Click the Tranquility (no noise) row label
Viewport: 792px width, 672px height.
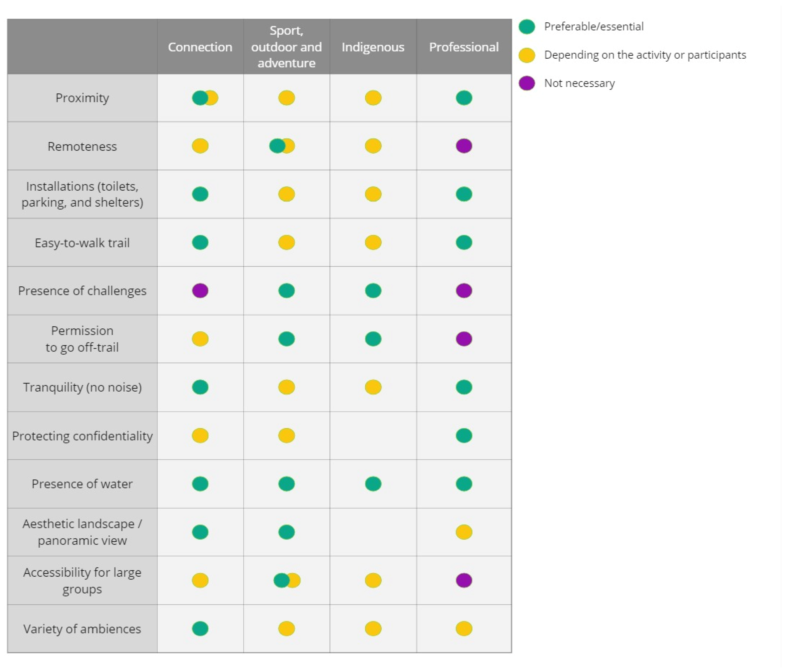coord(82,387)
